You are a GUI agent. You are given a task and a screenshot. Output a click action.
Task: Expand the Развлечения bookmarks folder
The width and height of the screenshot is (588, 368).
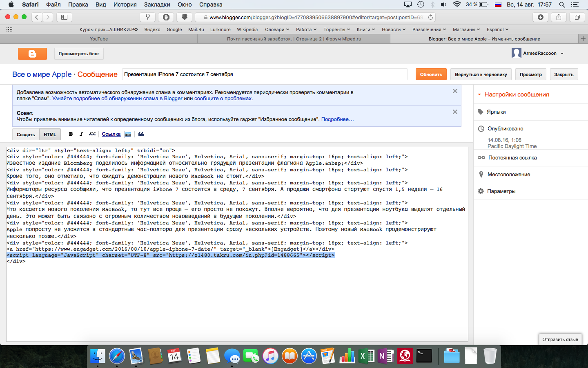click(x=429, y=29)
